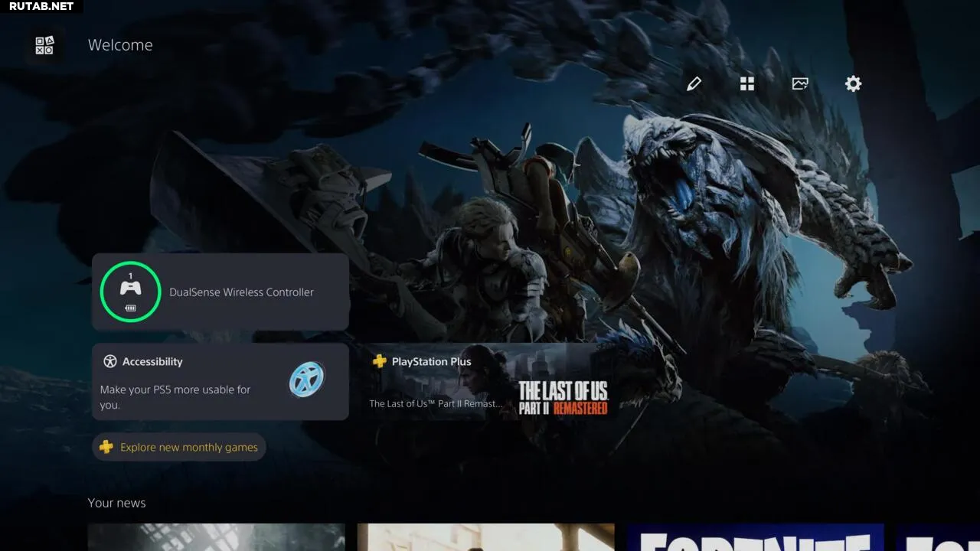The height and width of the screenshot is (551, 980).
Task: Open the truncated Last of Us caption text
Action: (x=436, y=403)
